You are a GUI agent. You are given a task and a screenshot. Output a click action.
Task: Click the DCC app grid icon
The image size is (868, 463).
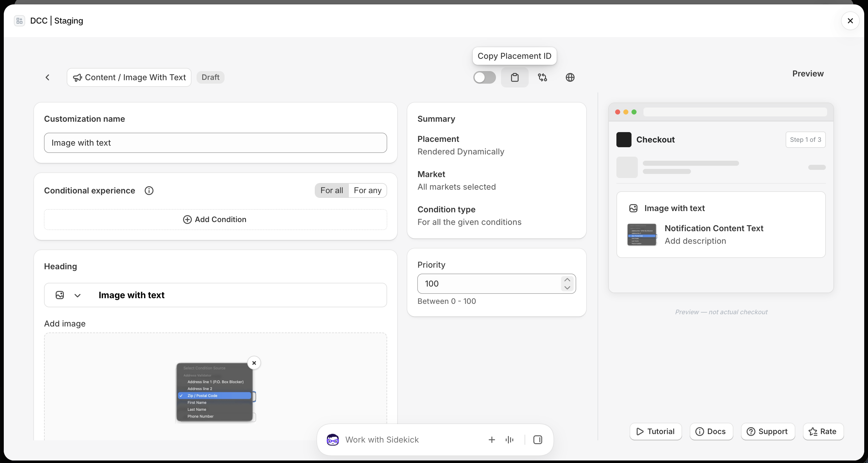point(19,21)
